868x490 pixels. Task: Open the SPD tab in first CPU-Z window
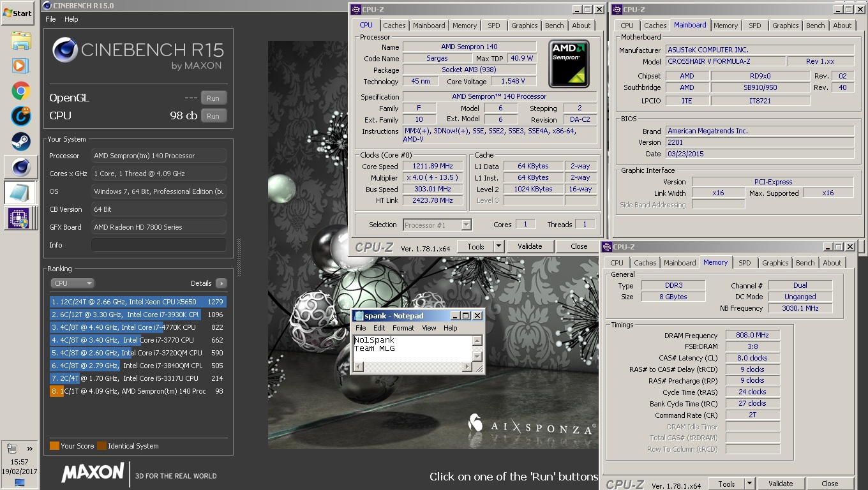coord(494,26)
